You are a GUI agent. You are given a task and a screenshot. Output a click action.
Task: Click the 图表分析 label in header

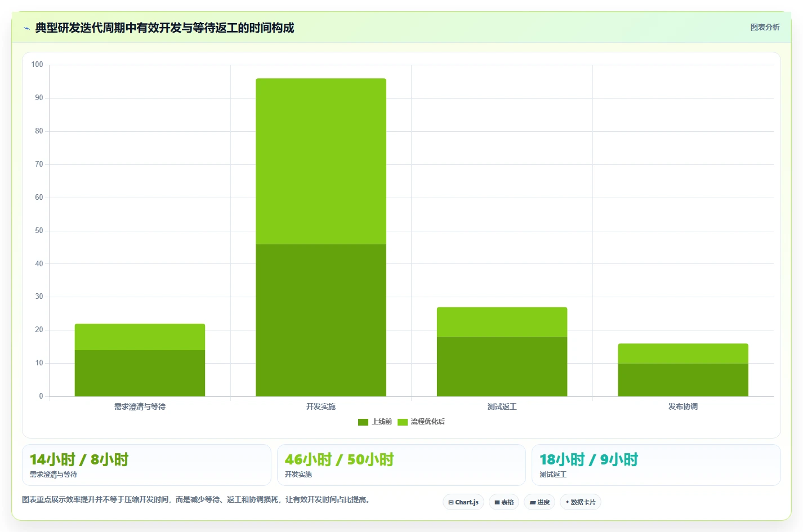coord(765,27)
